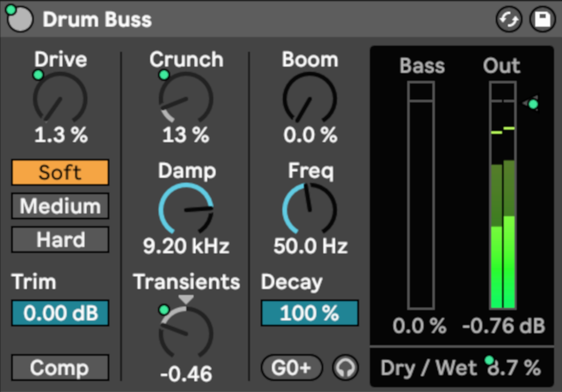Click the Crunch knob
Image resolution: width=562 pixels, height=392 pixels.
[x=186, y=99]
